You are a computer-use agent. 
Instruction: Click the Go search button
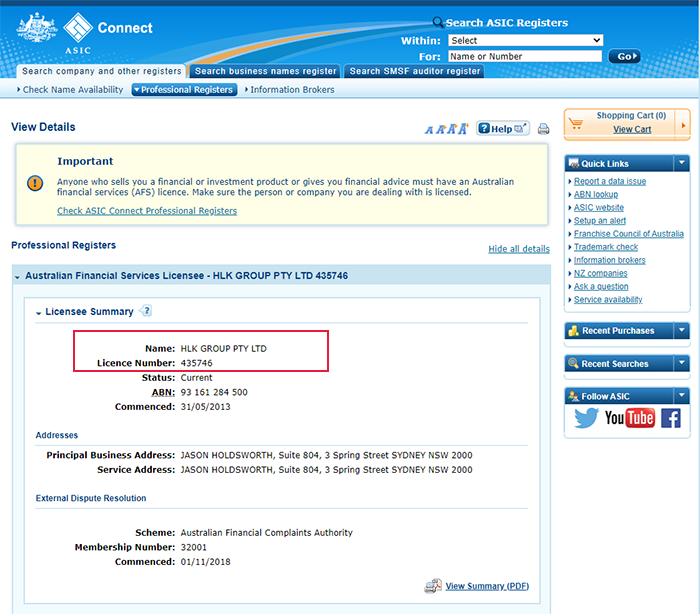click(625, 56)
